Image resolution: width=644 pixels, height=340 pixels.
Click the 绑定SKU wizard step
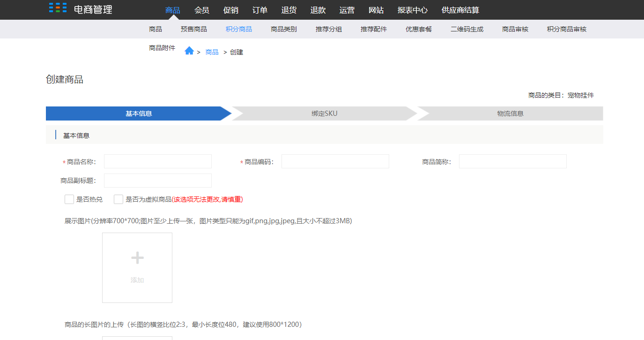325,113
